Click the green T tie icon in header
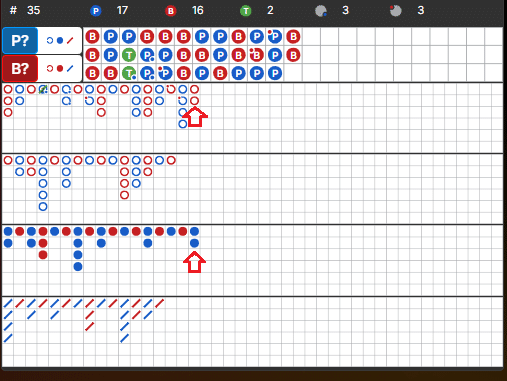The width and height of the screenshot is (507, 381). tap(246, 11)
